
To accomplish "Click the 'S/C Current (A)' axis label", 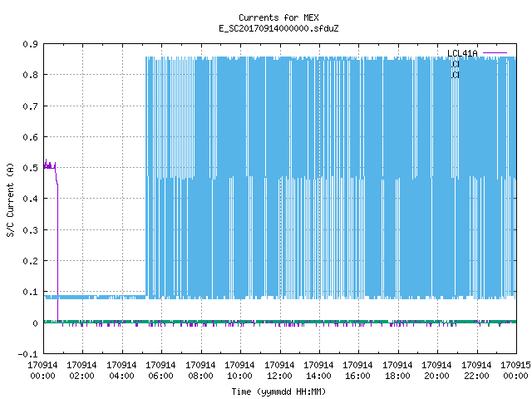I will pyautogui.click(x=10, y=200).
